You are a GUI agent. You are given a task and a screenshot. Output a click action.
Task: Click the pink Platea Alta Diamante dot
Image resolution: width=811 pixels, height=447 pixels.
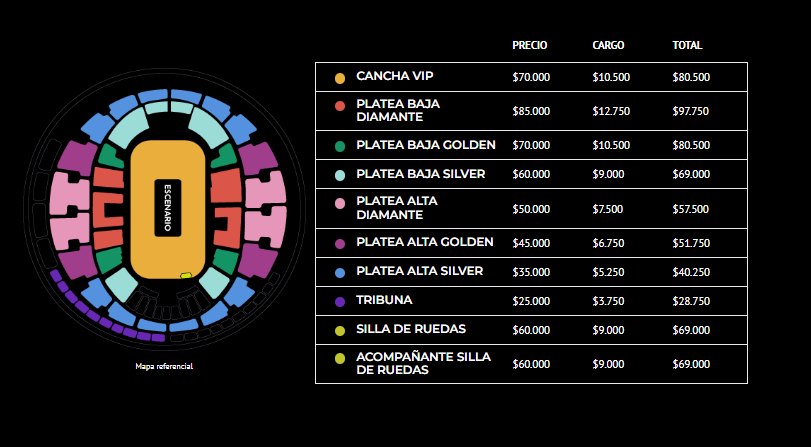coord(340,203)
